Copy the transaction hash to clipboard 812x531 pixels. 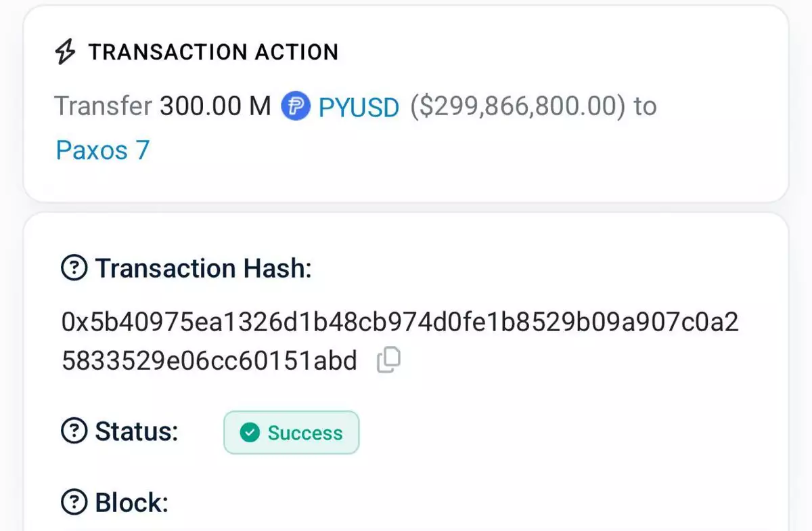[388, 360]
